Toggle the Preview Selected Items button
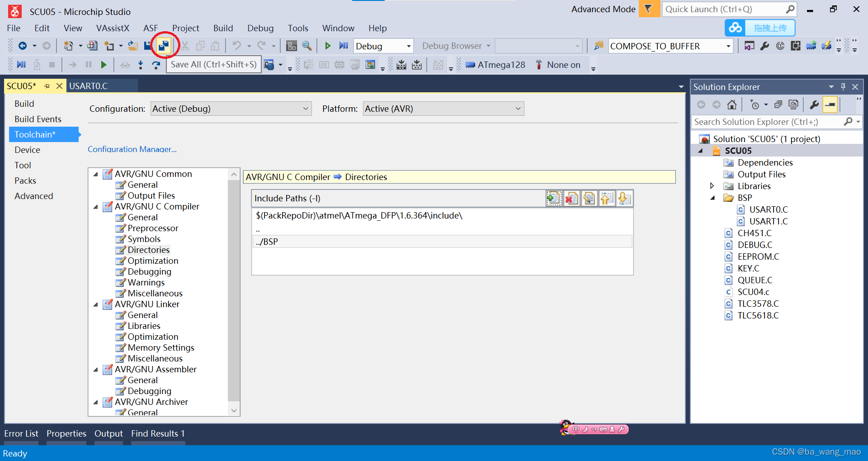Viewport: 868px width, 461px height. (x=830, y=105)
